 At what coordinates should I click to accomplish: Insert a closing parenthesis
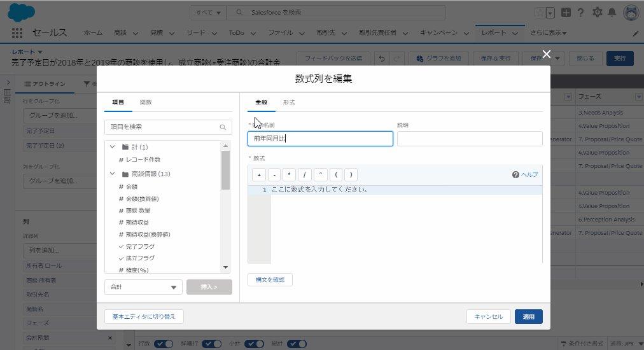point(351,174)
